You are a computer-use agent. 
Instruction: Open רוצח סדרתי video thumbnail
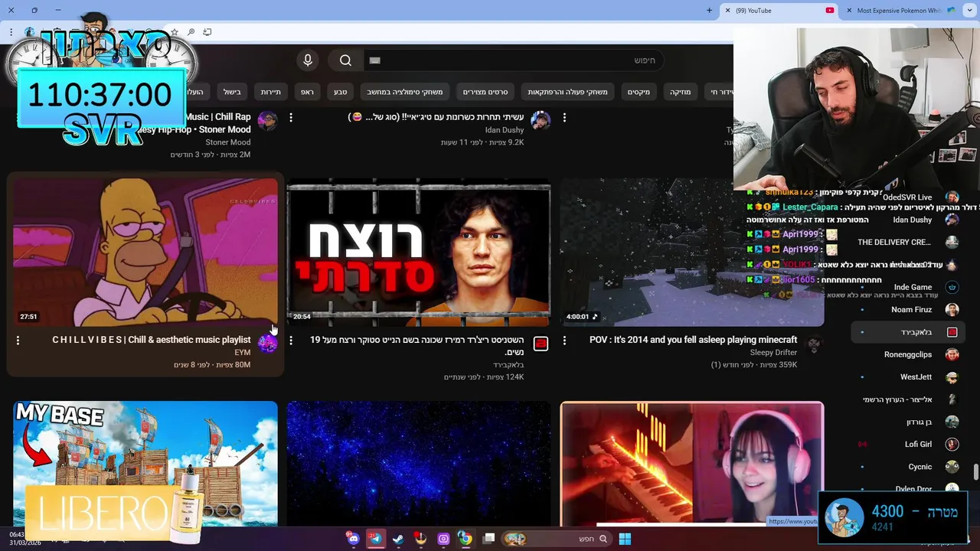419,253
